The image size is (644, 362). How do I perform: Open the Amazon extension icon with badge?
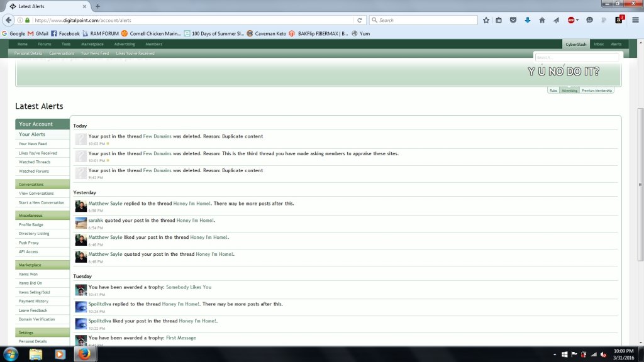tap(619, 19)
